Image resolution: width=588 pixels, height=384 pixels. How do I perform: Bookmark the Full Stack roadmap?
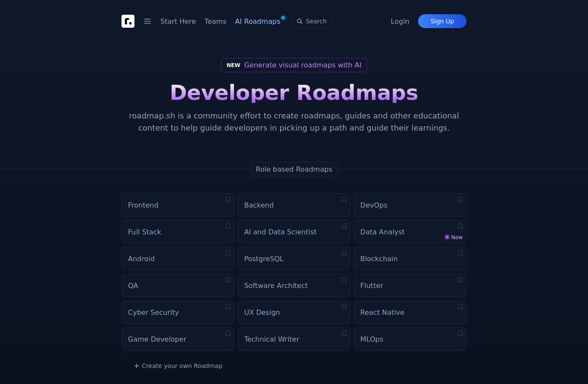(x=228, y=226)
